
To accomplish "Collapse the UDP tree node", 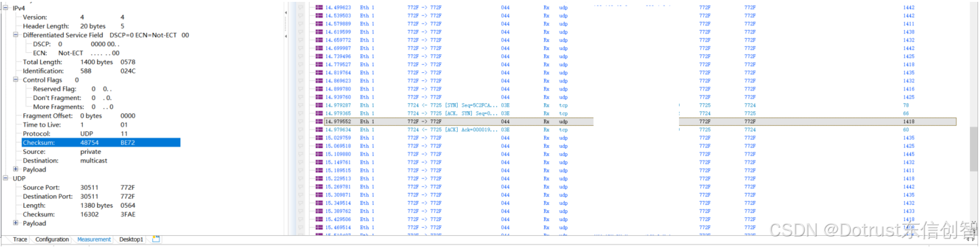I will click(x=6, y=178).
